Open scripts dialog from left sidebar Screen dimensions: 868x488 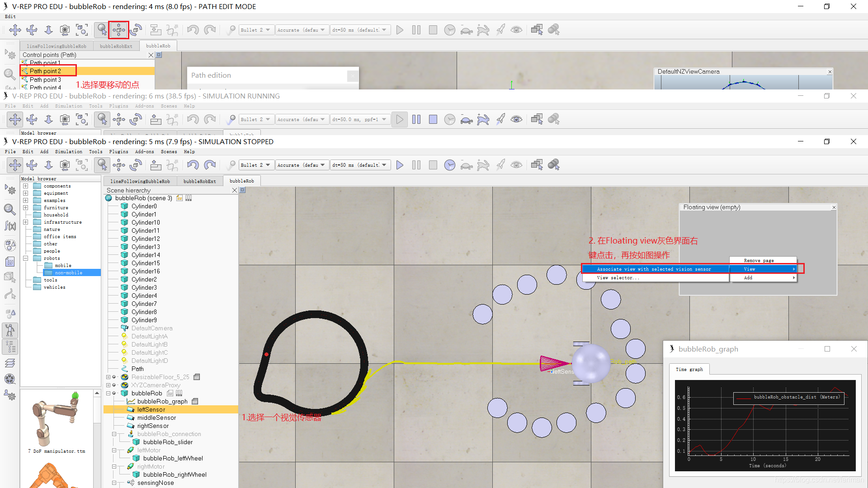[10, 262]
